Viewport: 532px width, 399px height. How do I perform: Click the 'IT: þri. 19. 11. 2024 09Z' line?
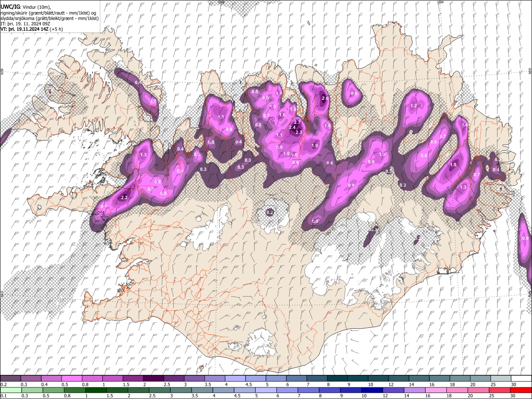coord(25,24)
